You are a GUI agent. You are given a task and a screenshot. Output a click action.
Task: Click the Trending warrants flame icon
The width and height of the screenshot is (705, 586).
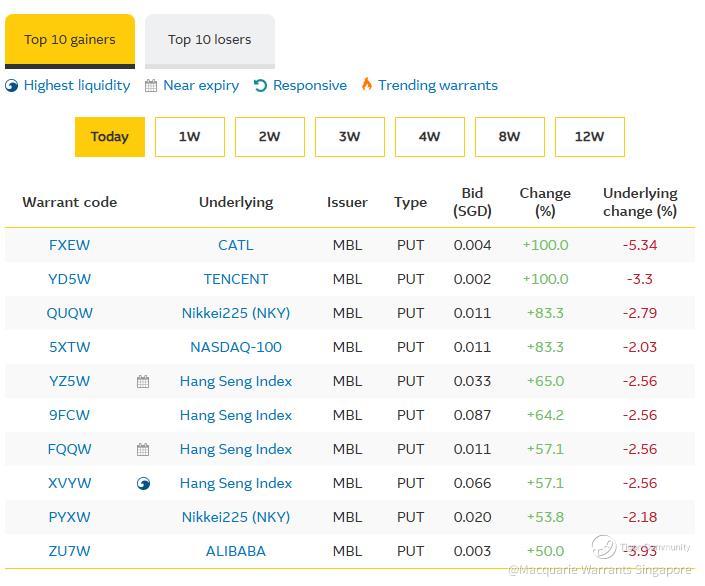point(366,85)
